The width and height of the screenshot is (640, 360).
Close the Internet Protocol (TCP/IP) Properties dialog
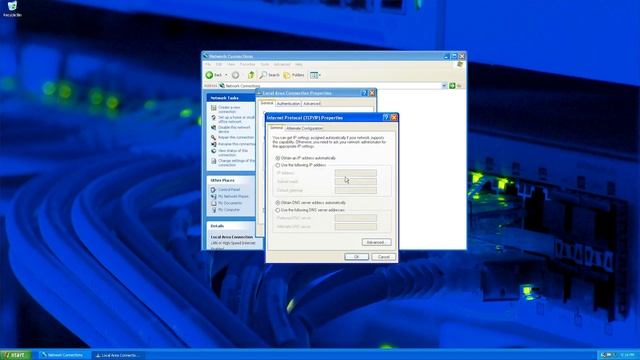pos(393,118)
